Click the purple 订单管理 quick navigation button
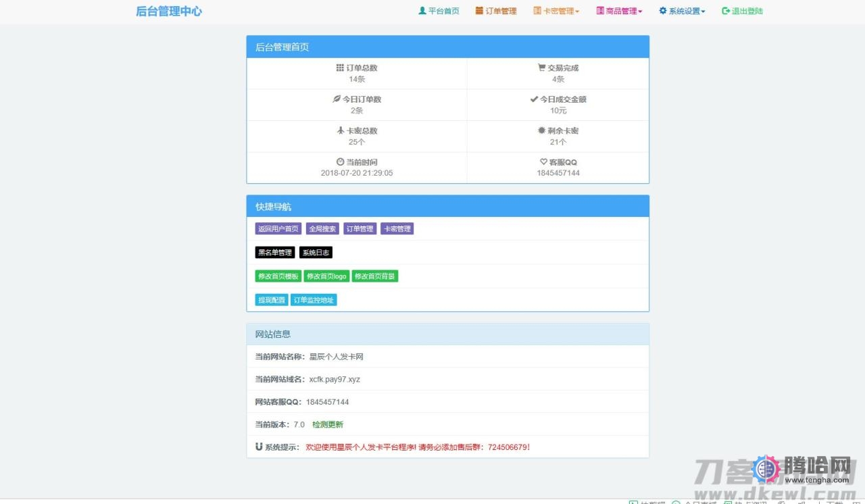Viewport: 865px width, 504px height. (360, 229)
